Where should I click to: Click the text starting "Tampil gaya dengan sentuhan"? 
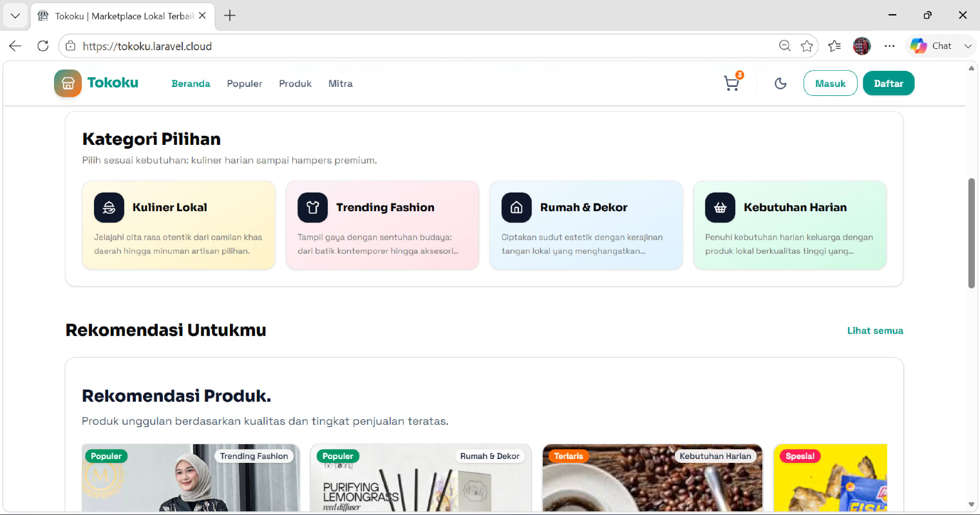point(378,244)
